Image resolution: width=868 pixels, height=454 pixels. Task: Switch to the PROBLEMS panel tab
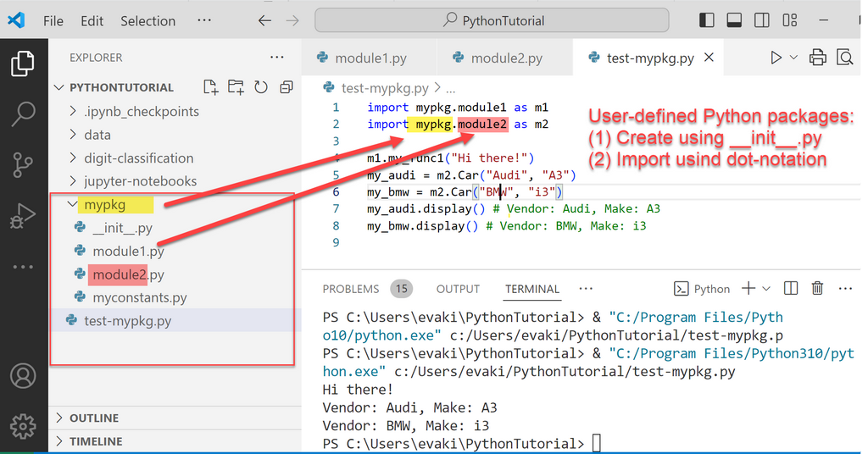tap(350, 289)
